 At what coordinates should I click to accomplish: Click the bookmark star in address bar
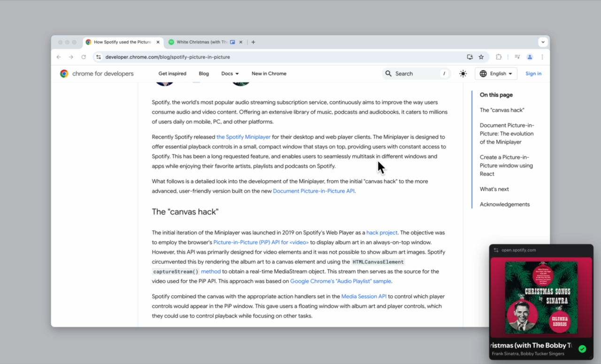(481, 57)
